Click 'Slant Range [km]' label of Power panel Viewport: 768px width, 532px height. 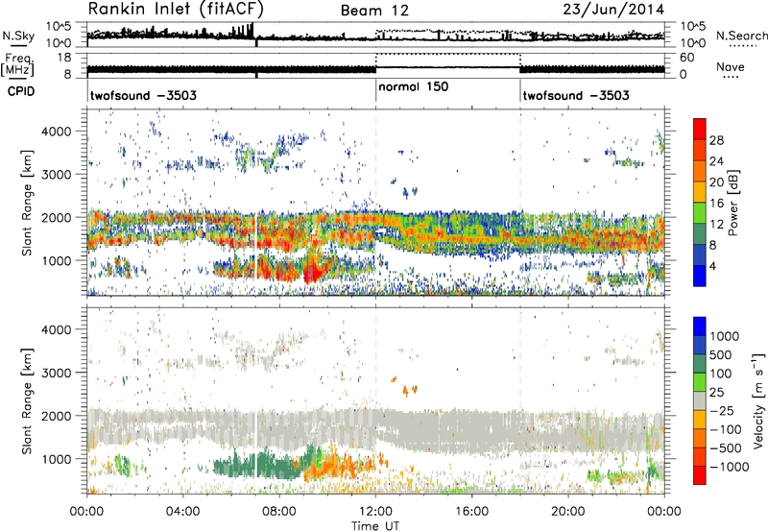27,203
